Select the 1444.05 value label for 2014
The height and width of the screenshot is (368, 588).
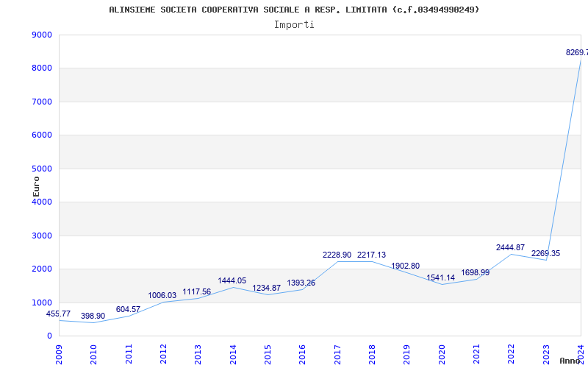(x=232, y=281)
